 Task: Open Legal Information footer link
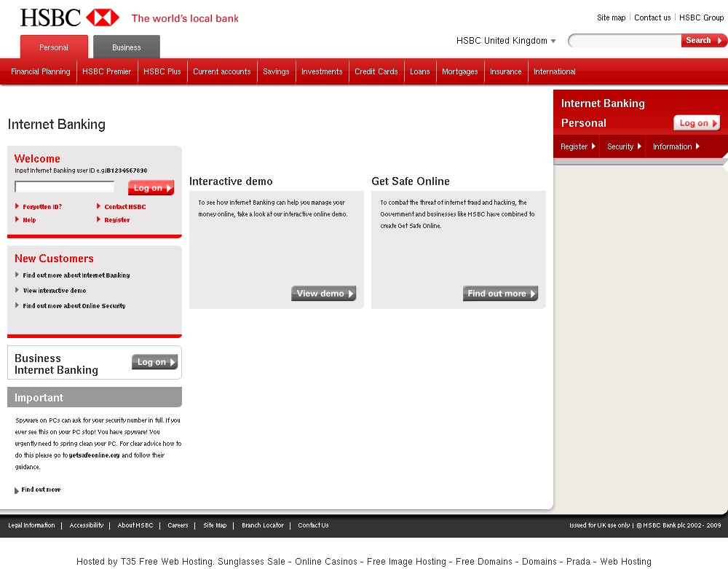tap(31, 525)
